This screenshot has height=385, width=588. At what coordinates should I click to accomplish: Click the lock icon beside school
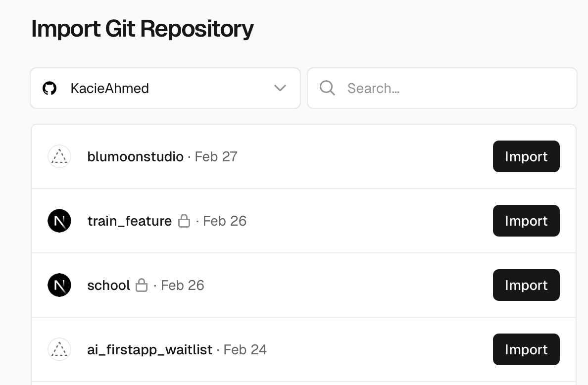click(x=143, y=285)
